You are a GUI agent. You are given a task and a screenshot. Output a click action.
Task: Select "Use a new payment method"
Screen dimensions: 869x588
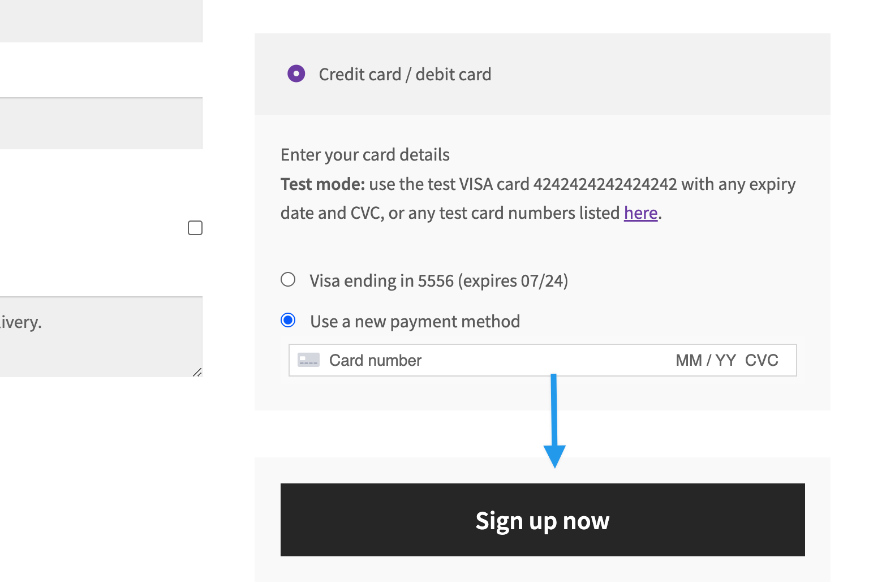coord(288,320)
